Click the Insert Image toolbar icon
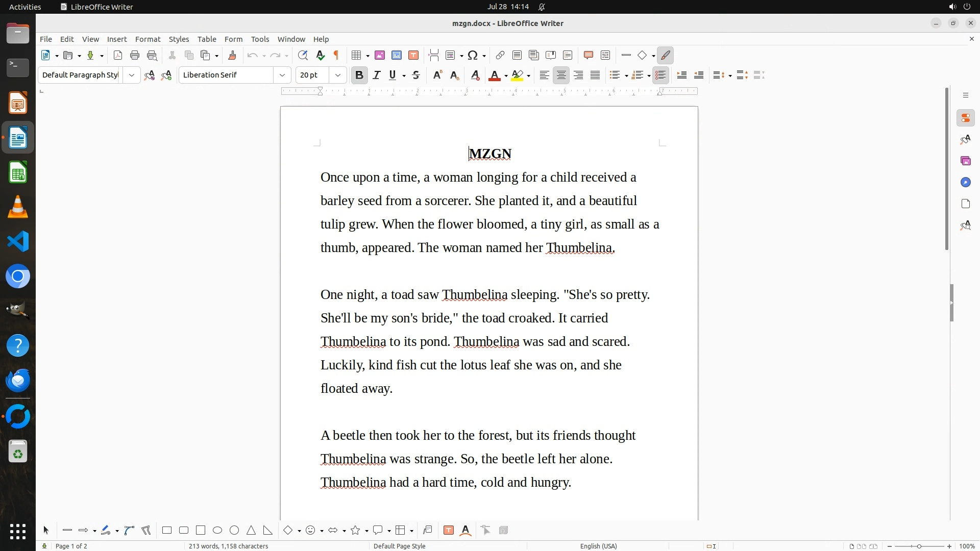The image size is (980, 551). point(380,56)
